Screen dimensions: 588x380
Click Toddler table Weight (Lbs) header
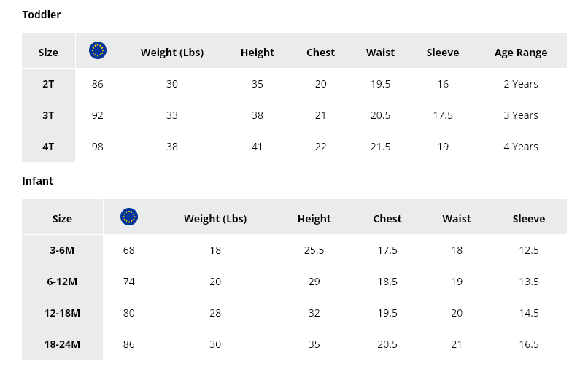172,53
